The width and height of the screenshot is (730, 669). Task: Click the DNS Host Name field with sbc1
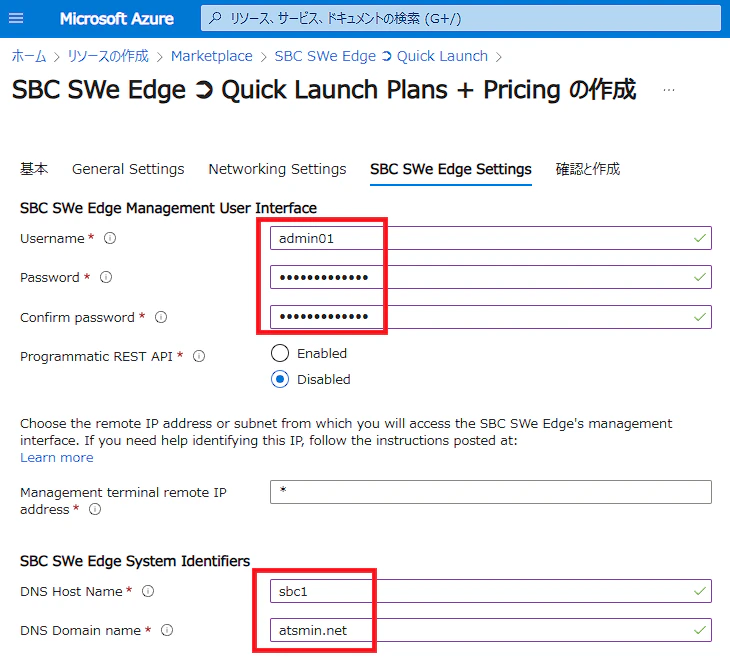[x=491, y=591]
